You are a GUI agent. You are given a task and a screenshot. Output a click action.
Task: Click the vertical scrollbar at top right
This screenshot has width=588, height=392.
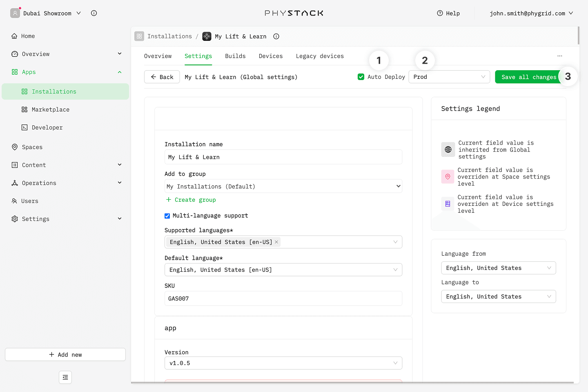[579, 36]
